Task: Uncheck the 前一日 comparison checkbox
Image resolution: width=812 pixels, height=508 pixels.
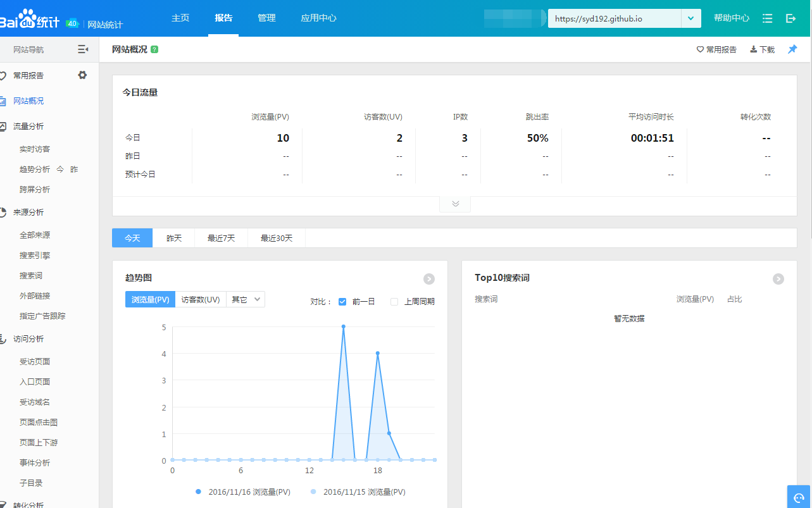Action: pyautogui.click(x=342, y=302)
